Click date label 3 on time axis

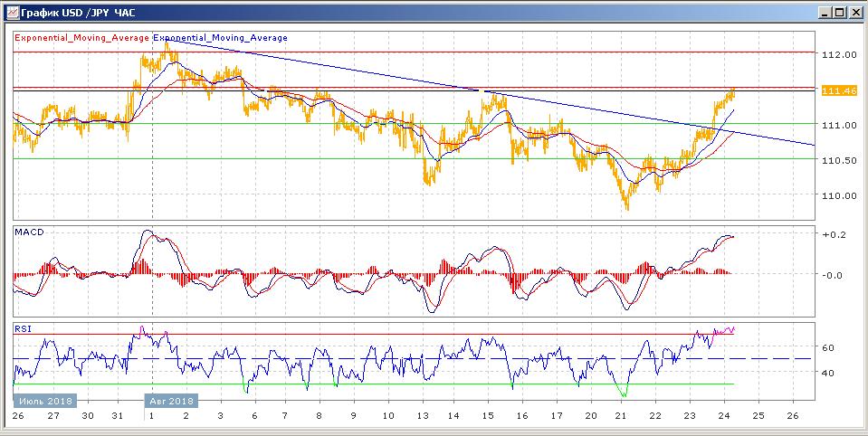tap(221, 416)
